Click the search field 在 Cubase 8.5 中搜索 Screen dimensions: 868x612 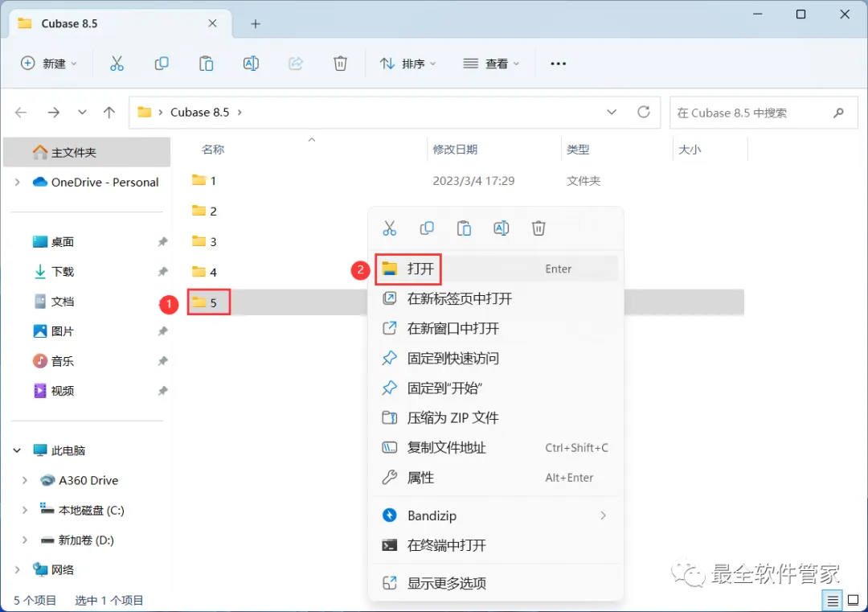click(x=764, y=113)
